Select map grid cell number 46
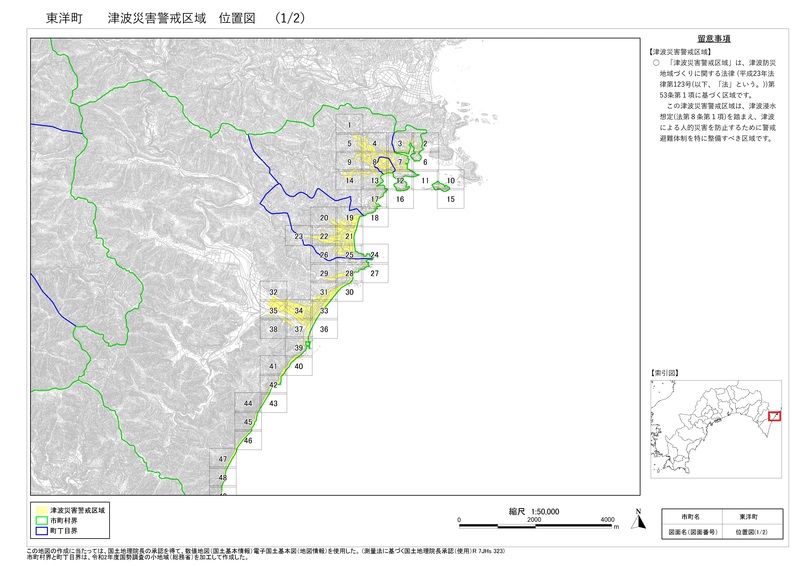800x566 pixels. click(x=248, y=440)
